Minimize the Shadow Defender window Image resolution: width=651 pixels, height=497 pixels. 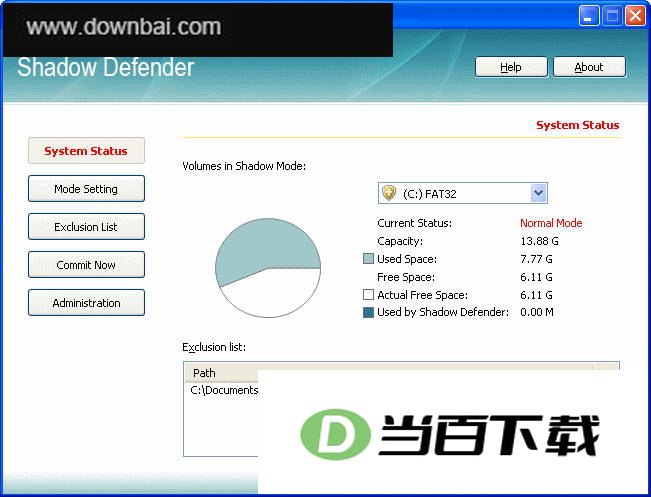tap(589, 16)
